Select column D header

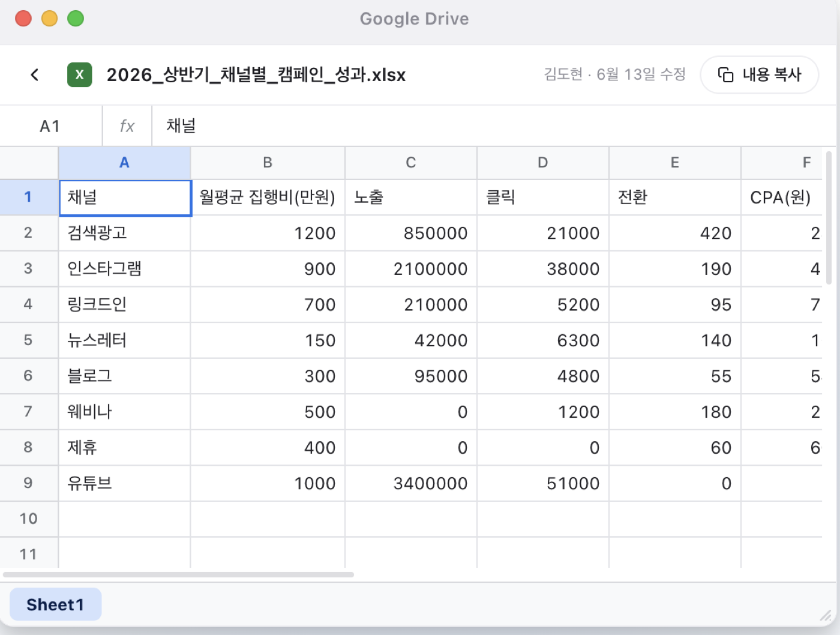(x=543, y=163)
